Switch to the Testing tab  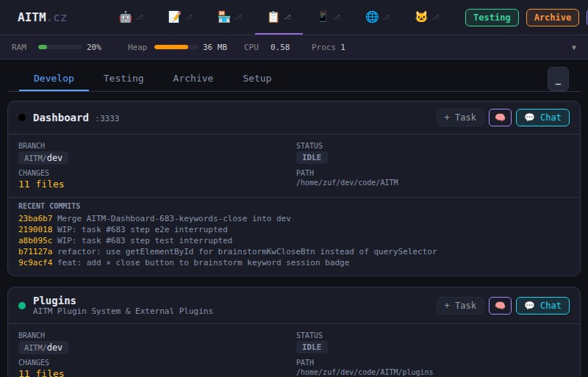click(123, 79)
